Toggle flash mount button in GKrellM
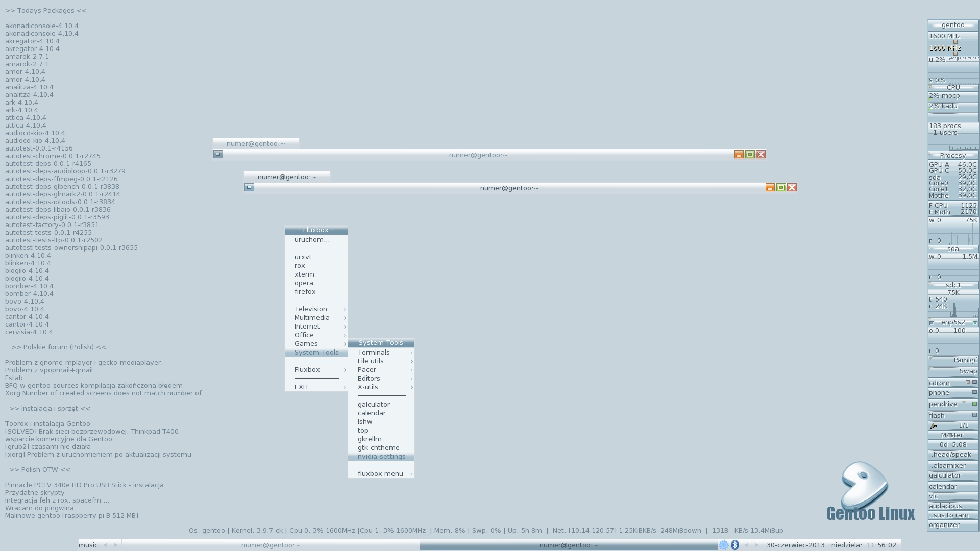This screenshot has height=551, width=980. pyautogui.click(x=974, y=415)
